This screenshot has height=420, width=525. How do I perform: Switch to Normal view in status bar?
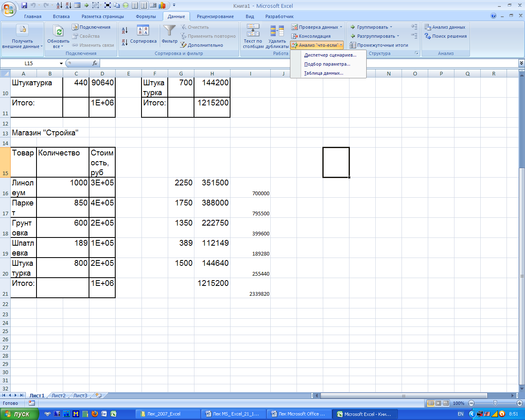click(x=431, y=403)
